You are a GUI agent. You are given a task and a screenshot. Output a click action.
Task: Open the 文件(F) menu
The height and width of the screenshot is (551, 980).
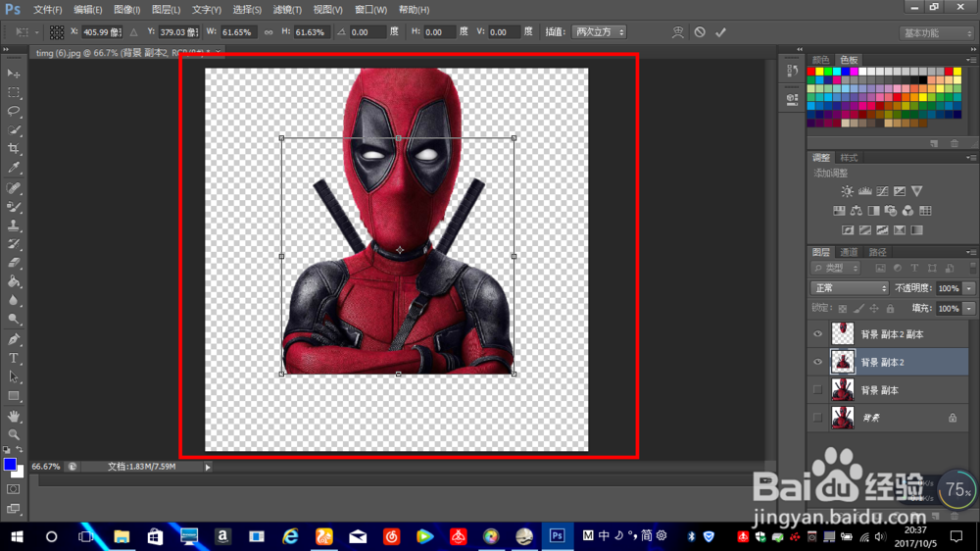click(47, 10)
